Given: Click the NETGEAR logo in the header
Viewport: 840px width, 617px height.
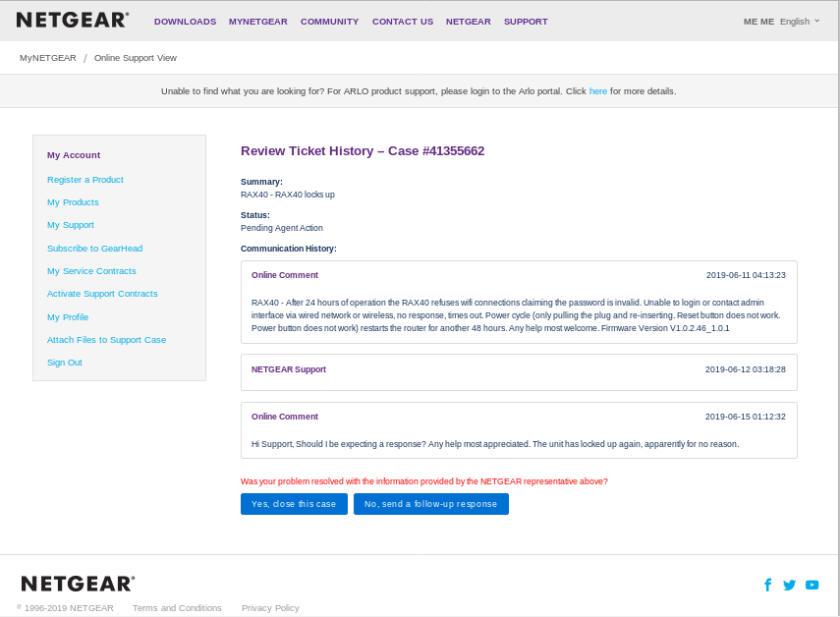Looking at the screenshot, I should click(x=73, y=21).
